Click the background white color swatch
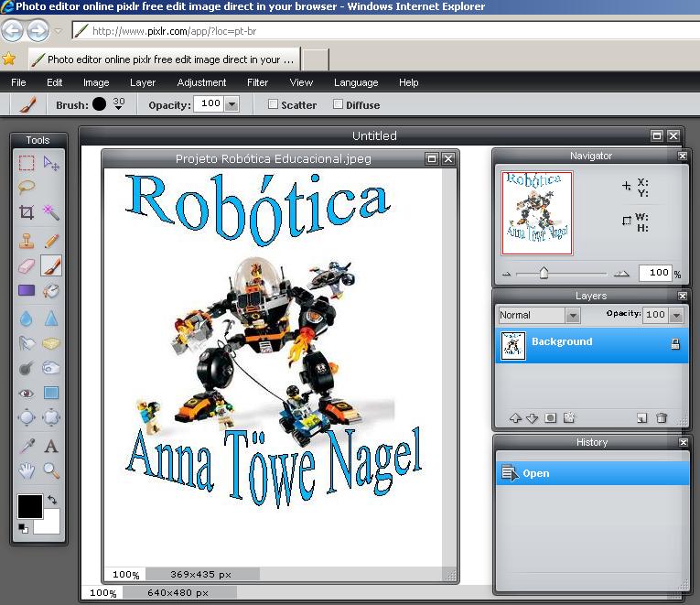 click(51, 524)
